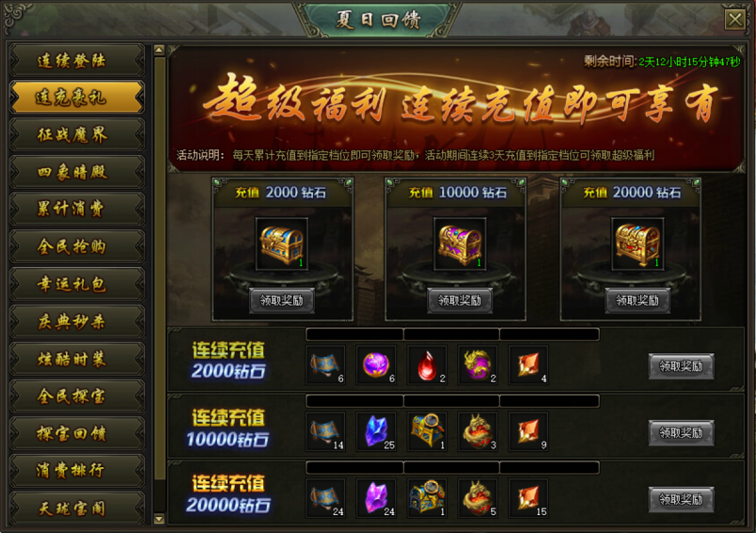Switch to the 征战魔界 tab
The image size is (756, 533).
(77, 135)
